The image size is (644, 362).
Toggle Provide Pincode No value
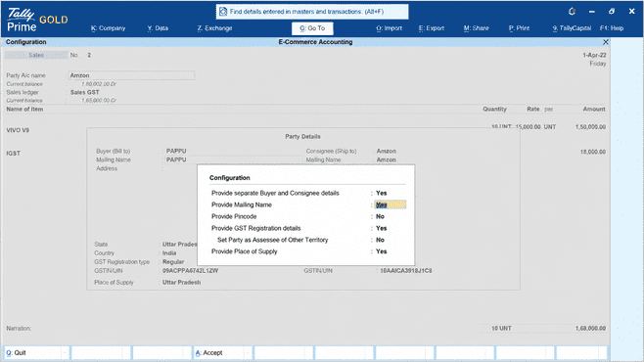[x=380, y=216]
